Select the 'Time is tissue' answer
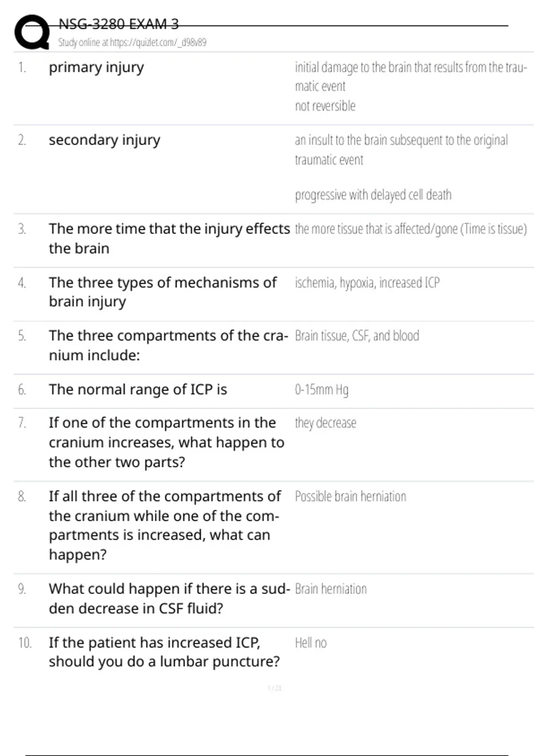 click(411, 229)
